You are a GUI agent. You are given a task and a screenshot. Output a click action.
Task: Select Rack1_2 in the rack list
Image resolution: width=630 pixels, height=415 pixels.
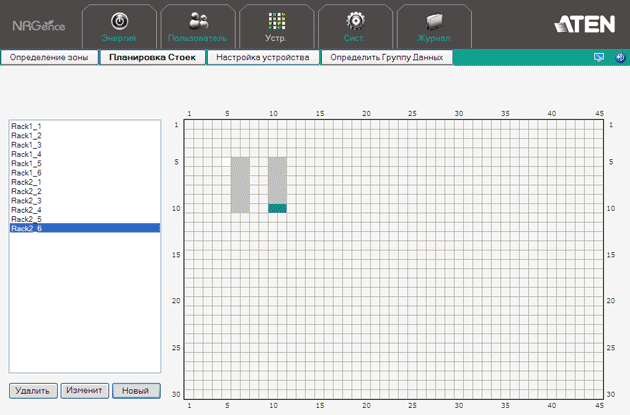[85, 135]
